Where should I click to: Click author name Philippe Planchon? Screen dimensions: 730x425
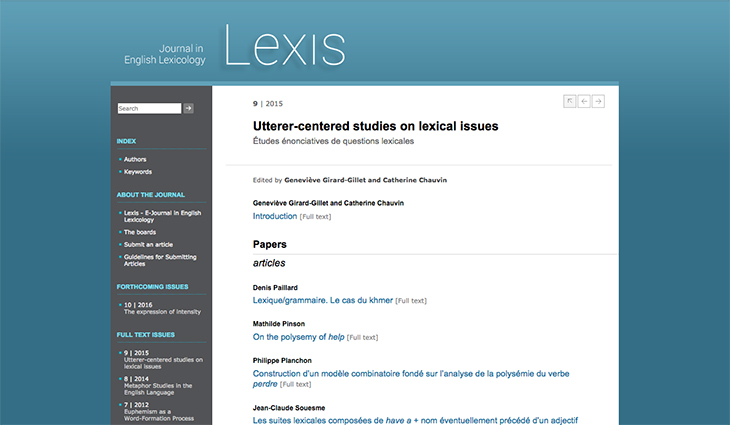click(x=282, y=360)
